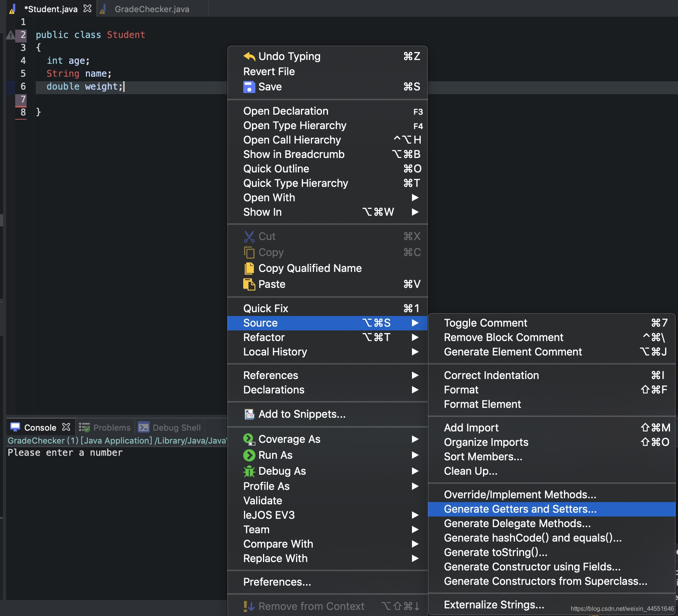Image resolution: width=678 pixels, height=616 pixels.
Task: Expand the Open With submenu arrow
Action: (415, 198)
